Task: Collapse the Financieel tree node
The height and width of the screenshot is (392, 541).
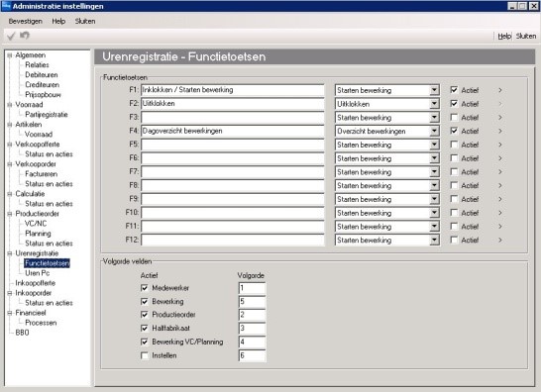Action: [x=10, y=313]
